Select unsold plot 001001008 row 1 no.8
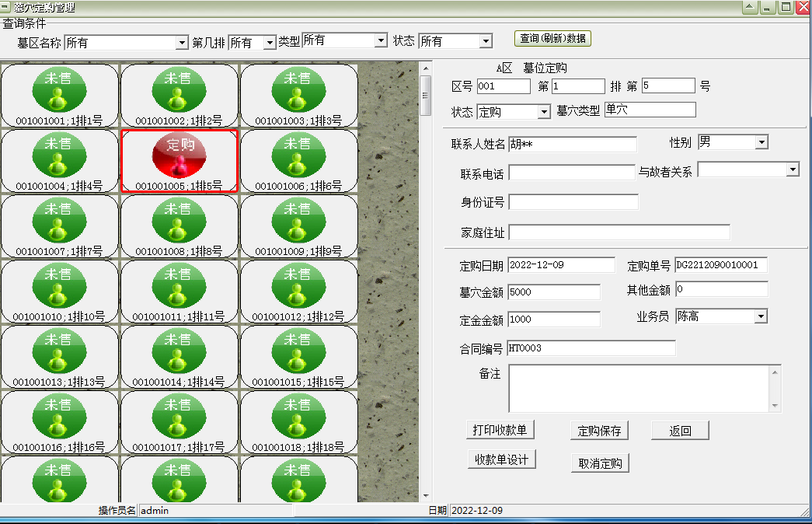The image size is (812, 524). (179, 226)
